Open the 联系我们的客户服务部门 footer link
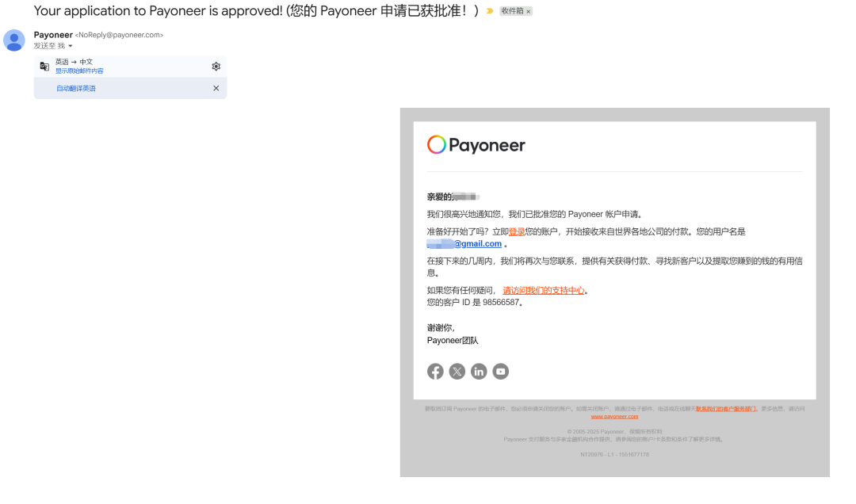This screenshot has height=504, width=856. tap(726, 408)
